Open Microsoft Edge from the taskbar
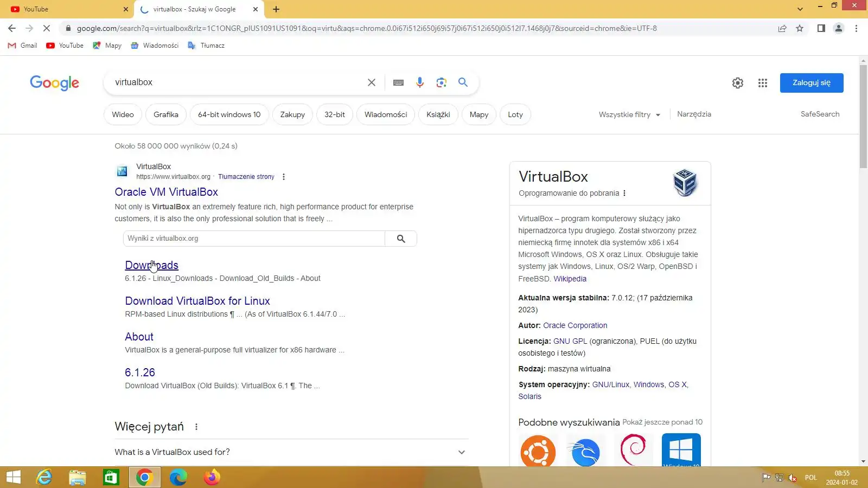Screen dimensions: 868x488 click(x=178, y=477)
